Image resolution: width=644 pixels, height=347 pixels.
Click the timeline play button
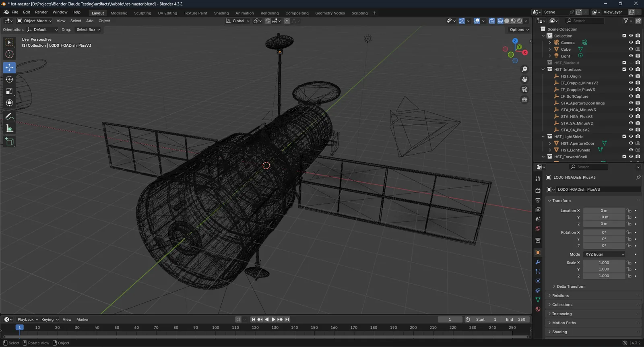pos(273,320)
